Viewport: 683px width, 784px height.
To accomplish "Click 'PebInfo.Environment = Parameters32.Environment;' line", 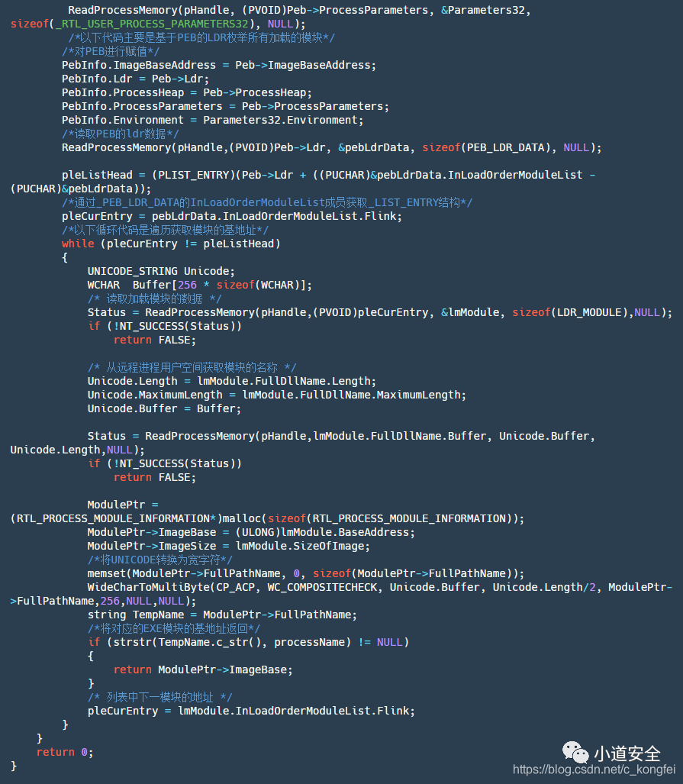I will point(212,120).
